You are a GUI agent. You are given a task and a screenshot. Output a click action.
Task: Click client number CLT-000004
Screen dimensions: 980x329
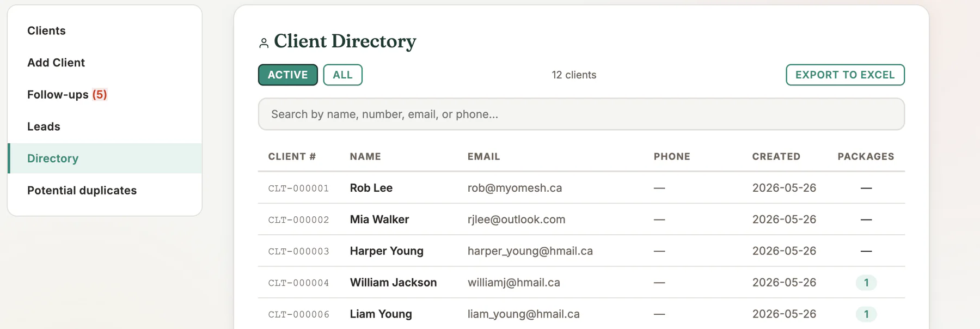click(x=298, y=283)
